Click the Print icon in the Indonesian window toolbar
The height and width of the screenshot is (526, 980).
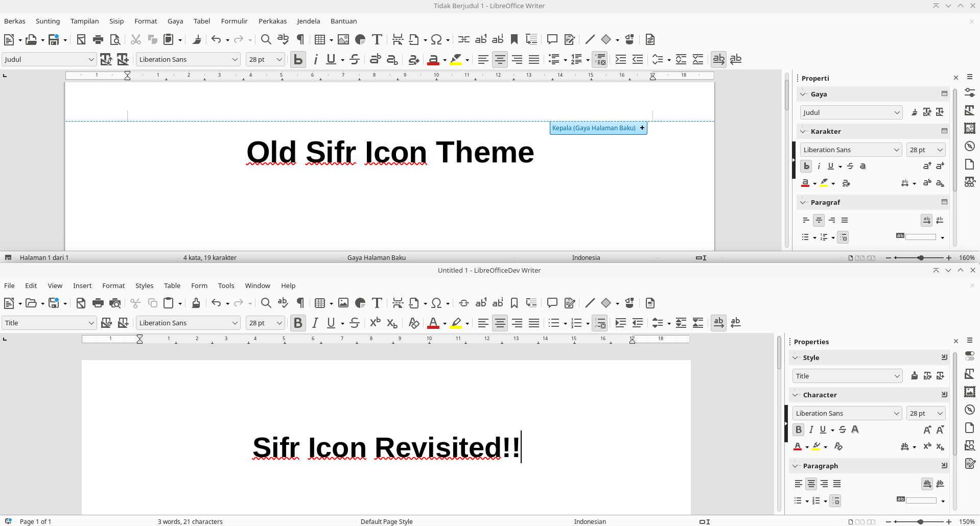(x=98, y=39)
